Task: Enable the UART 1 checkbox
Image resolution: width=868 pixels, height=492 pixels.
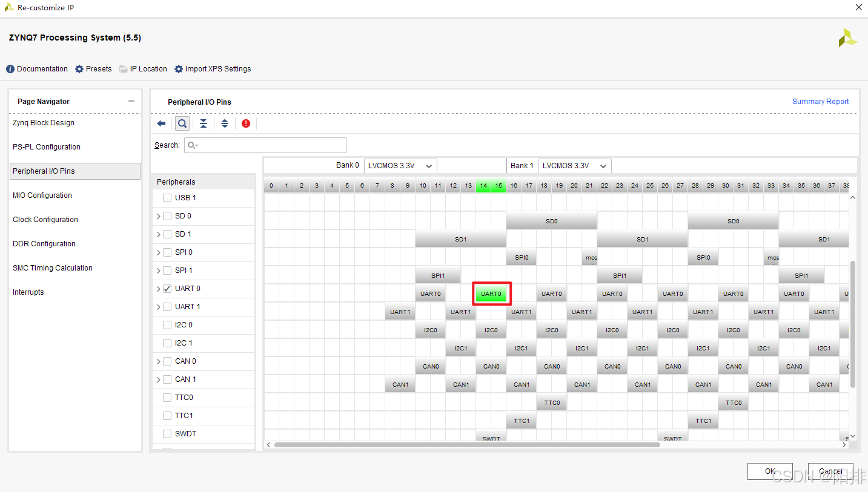Action: [x=167, y=307]
